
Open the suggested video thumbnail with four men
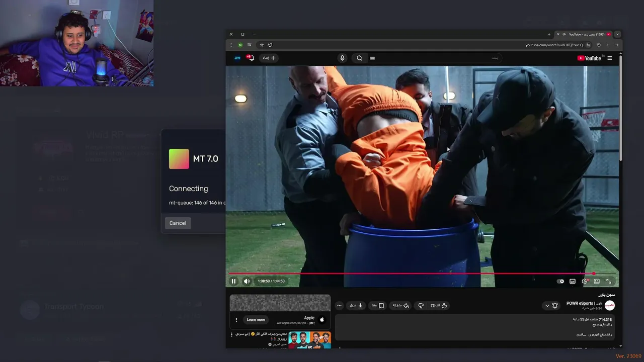(x=309, y=340)
